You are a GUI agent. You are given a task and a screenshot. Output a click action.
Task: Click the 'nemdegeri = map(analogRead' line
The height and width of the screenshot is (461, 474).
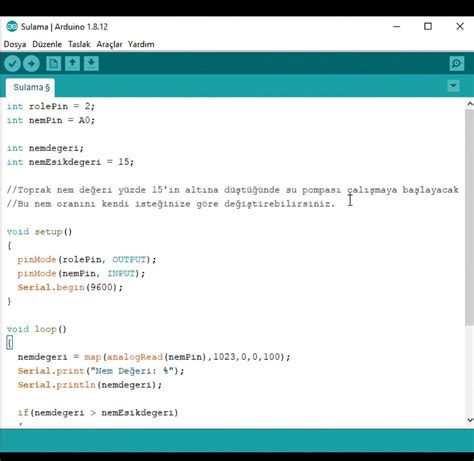pyautogui.click(x=154, y=357)
